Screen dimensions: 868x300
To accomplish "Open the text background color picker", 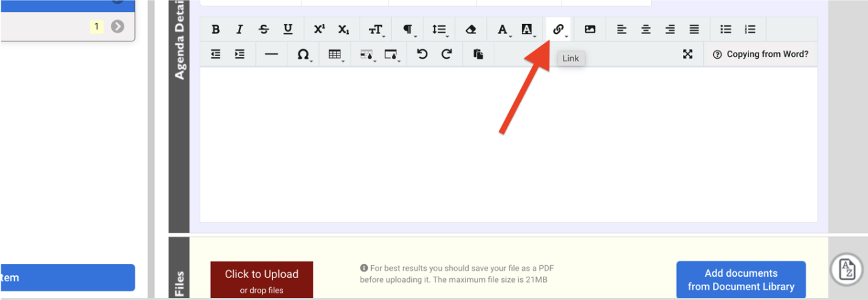I will coord(527,29).
